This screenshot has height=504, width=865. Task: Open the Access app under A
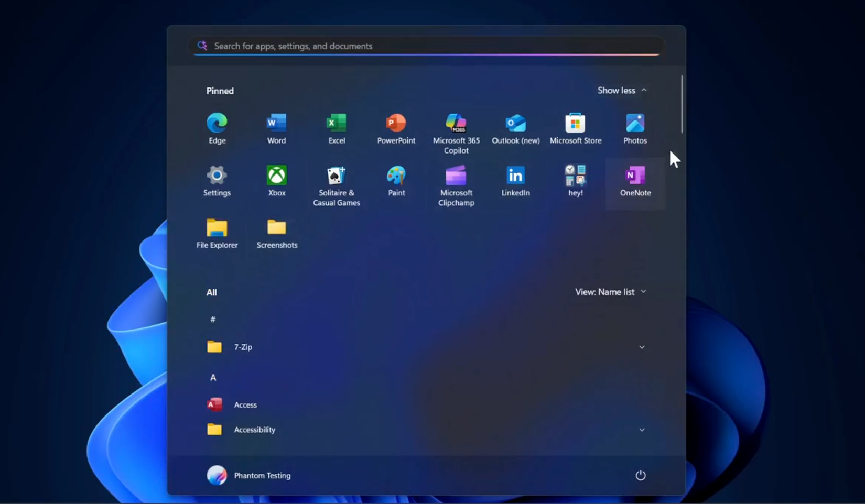(x=245, y=404)
